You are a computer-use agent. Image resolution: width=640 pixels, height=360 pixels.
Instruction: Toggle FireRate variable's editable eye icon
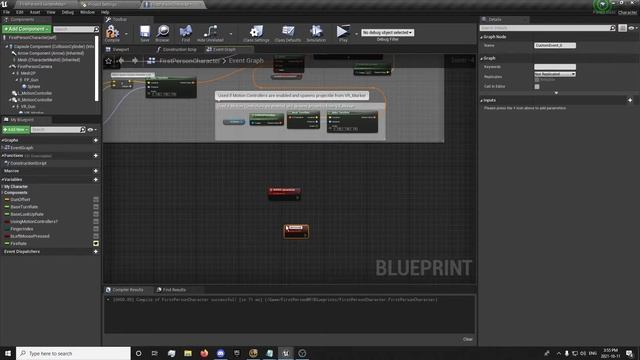tap(96, 244)
